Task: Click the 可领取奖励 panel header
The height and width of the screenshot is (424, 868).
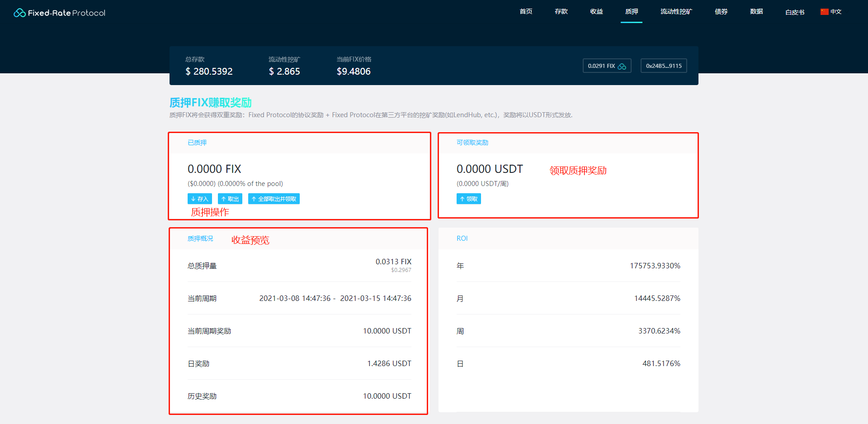Action: click(x=472, y=143)
